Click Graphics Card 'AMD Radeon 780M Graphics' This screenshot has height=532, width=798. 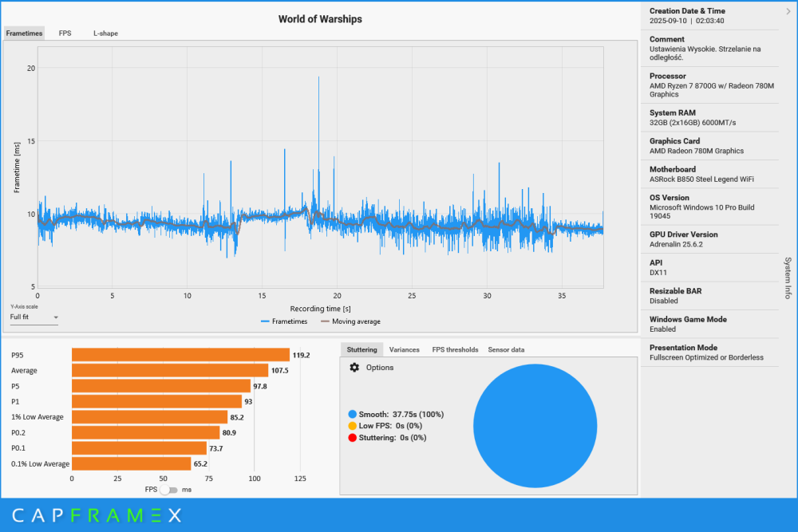tap(696, 151)
